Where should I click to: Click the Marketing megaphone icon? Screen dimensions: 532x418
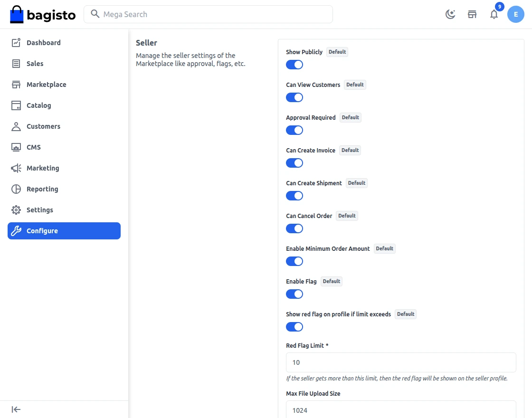(x=16, y=168)
